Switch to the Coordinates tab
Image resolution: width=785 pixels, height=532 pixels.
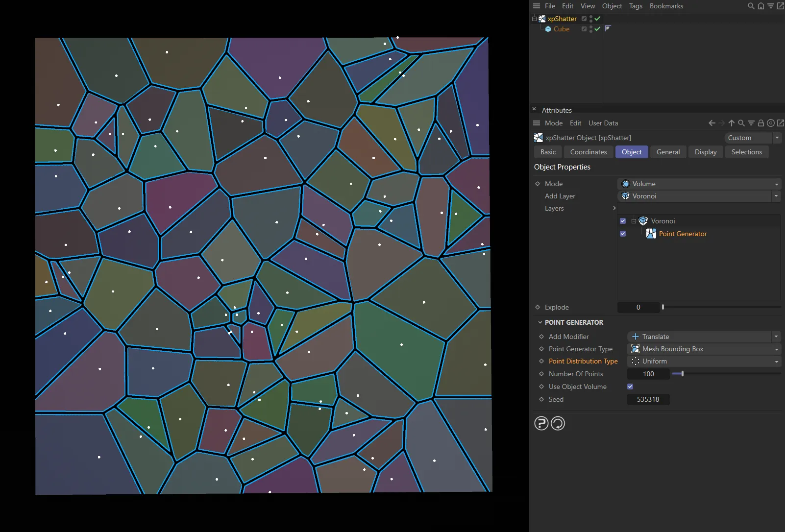coord(588,152)
